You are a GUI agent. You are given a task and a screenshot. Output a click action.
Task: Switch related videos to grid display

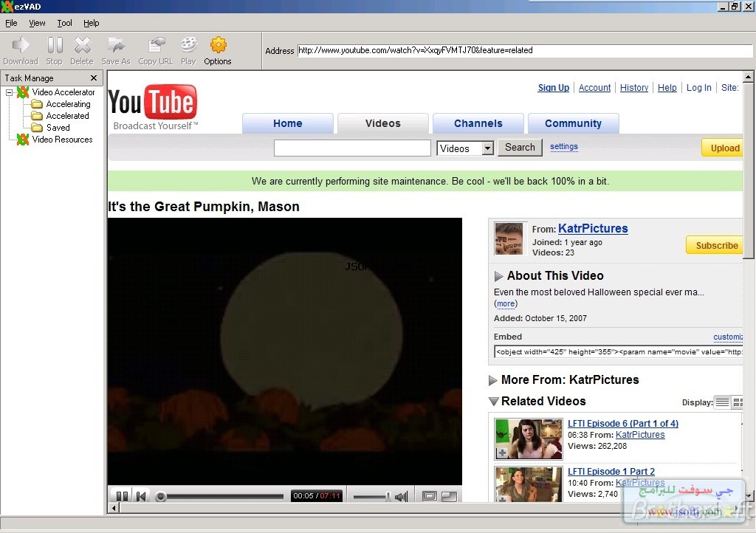pyautogui.click(x=738, y=402)
